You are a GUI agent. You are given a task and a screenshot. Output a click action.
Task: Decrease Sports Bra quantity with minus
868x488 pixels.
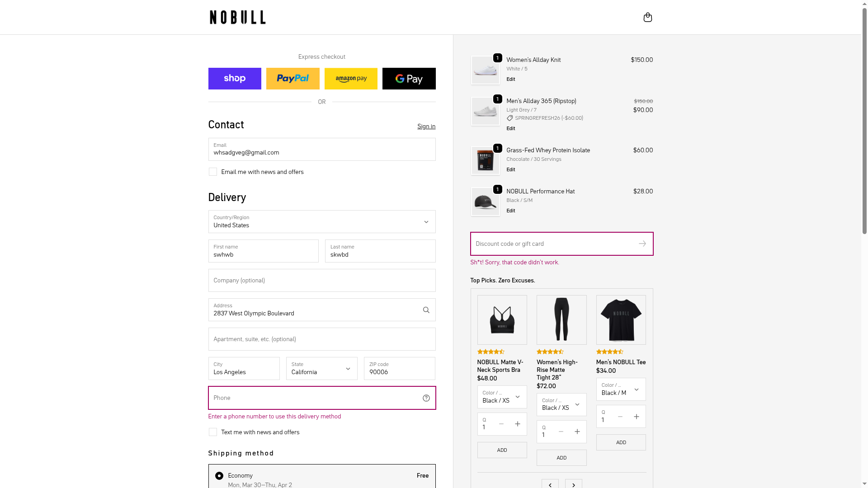click(x=501, y=424)
